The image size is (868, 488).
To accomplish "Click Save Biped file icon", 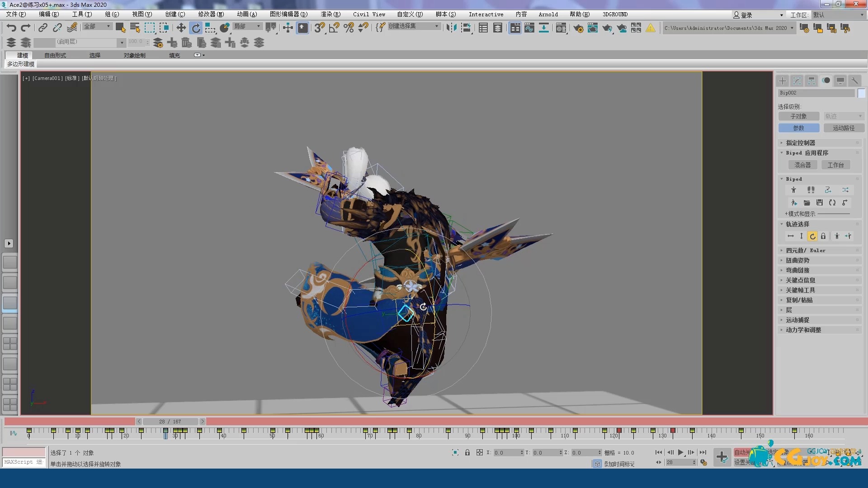I will 819,203.
